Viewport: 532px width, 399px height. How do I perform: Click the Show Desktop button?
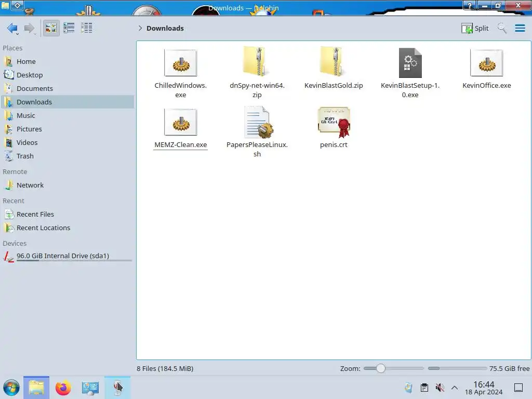click(518, 388)
